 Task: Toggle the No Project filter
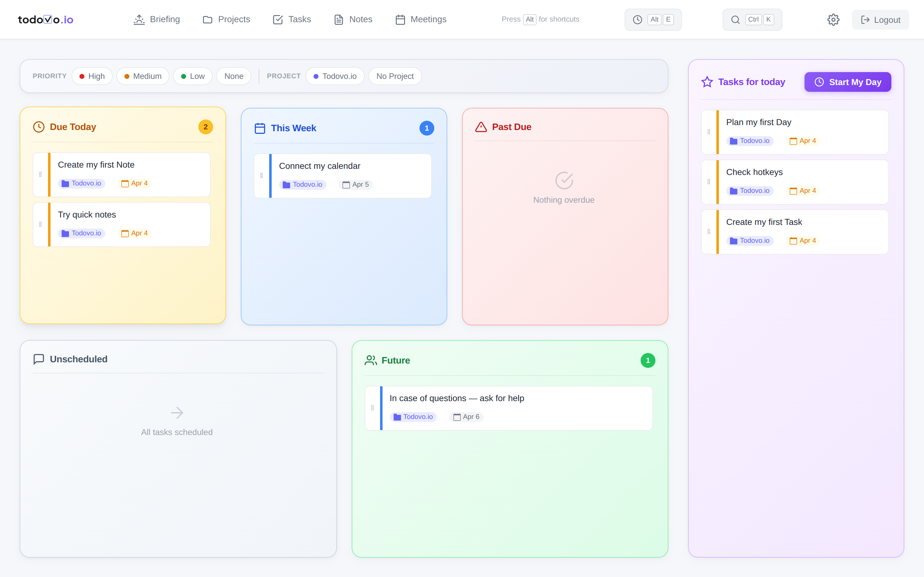(x=395, y=76)
